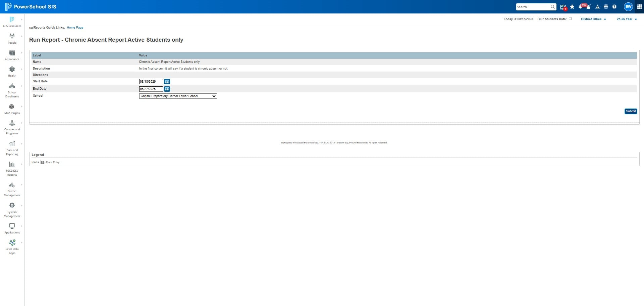
Task: Open the alerts warning triangle icon
Action: click(x=597, y=7)
